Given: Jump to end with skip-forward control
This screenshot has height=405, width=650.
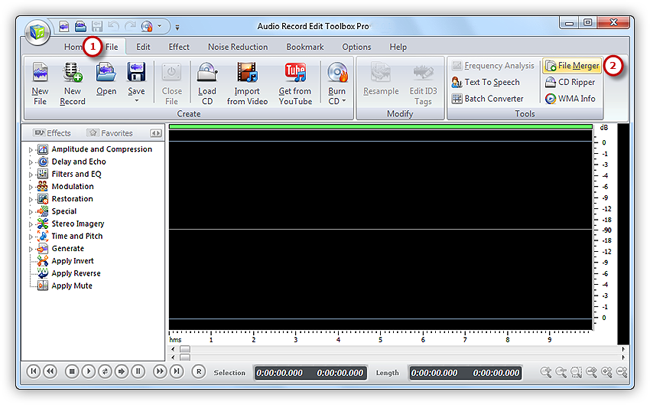Looking at the screenshot, I should point(177,371).
